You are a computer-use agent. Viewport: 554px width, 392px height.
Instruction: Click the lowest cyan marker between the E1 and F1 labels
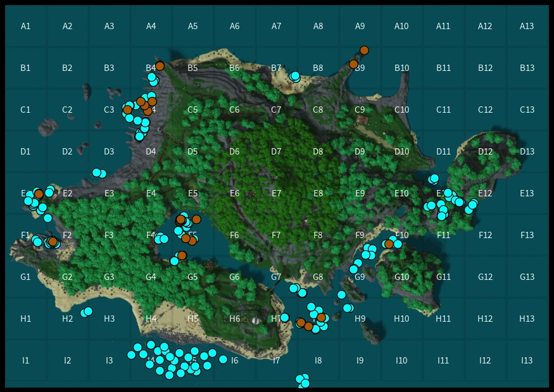47,218
